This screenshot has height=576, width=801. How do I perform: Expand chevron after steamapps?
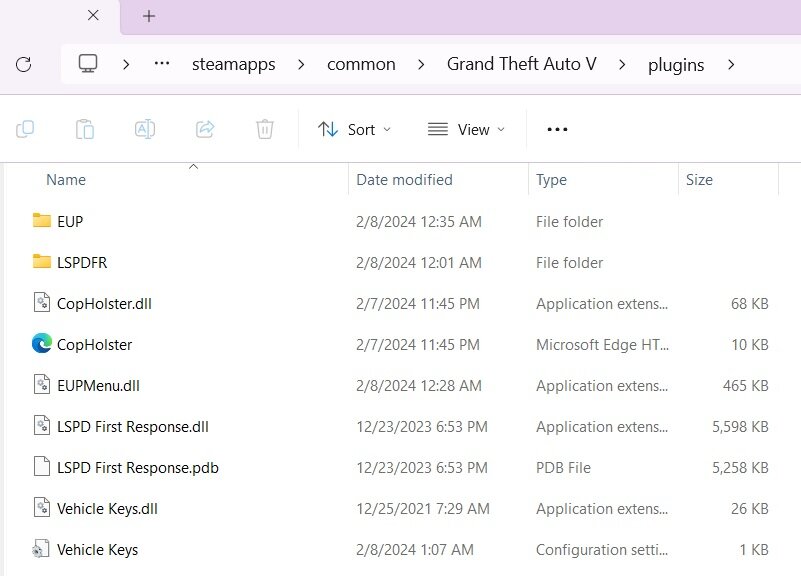click(x=301, y=64)
